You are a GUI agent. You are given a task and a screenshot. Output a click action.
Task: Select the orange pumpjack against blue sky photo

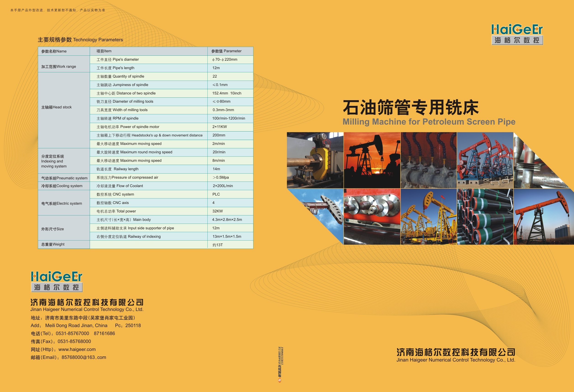click(544, 217)
